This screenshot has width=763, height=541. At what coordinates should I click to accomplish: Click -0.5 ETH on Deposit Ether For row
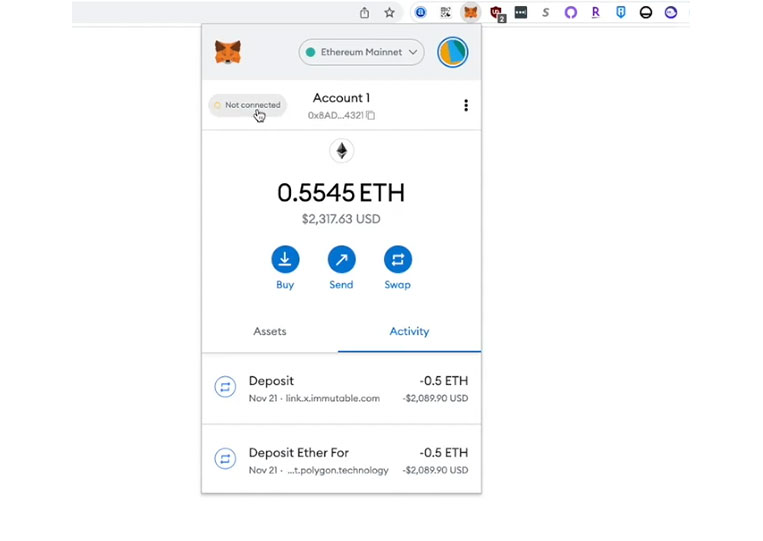click(444, 452)
